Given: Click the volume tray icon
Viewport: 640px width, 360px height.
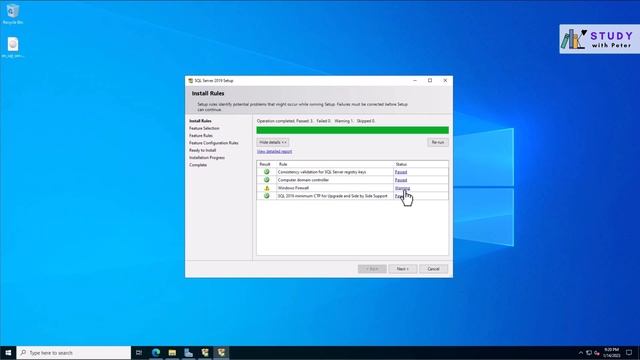Looking at the screenshot, I should [597, 353].
